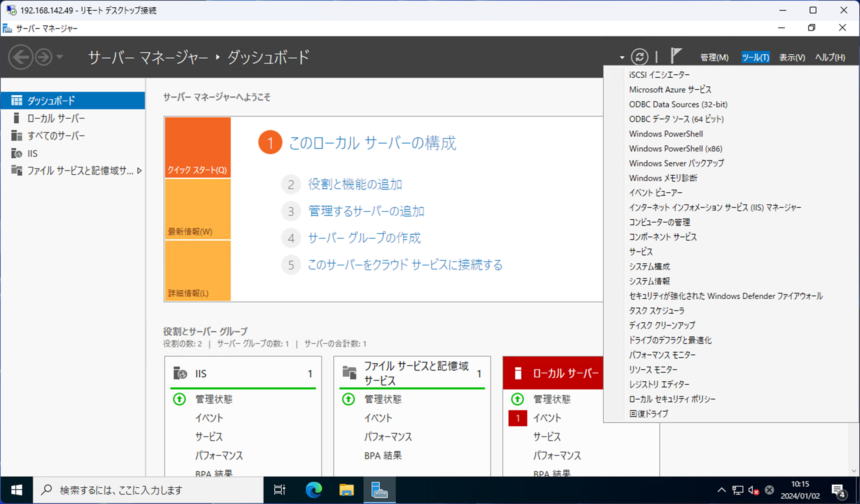Expand File and Storage Services arrow
The image size is (860, 504).
click(x=140, y=171)
